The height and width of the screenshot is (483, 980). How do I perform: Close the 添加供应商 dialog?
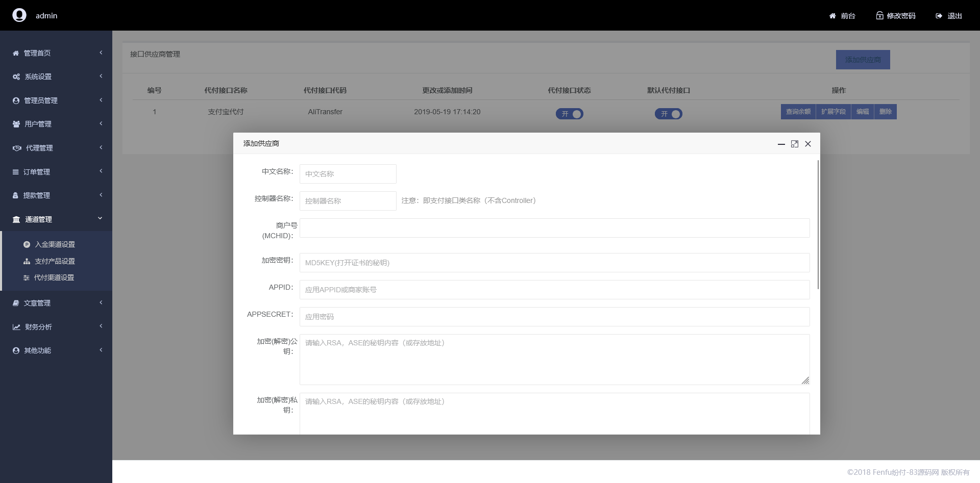[x=808, y=144]
